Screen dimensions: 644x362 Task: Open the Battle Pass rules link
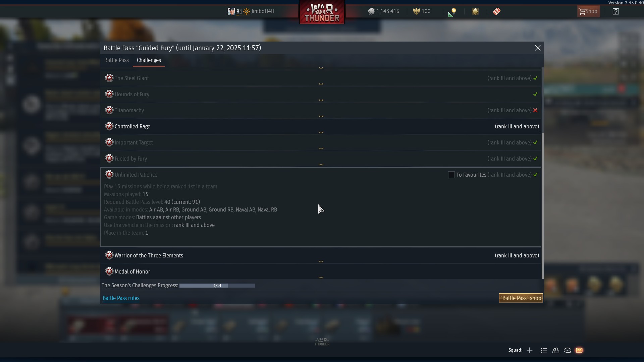(x=121, y=298)
